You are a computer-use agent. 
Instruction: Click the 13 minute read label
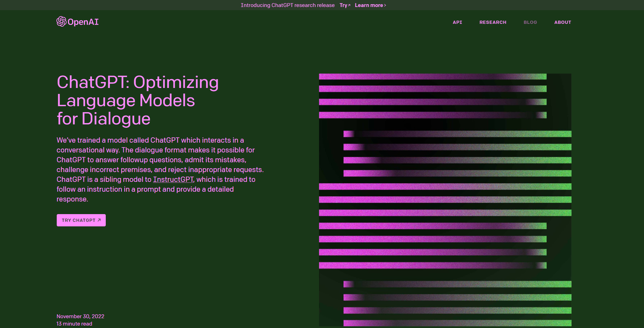[x=74, y=324]
